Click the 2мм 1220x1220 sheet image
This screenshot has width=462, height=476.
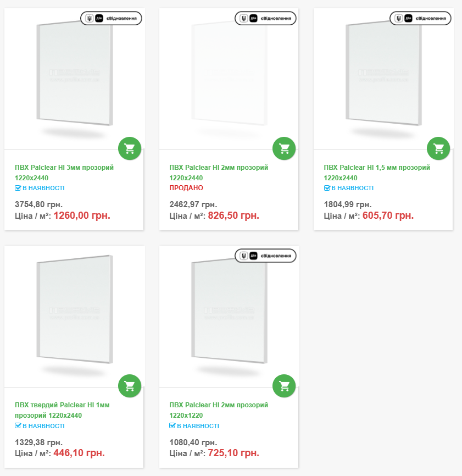pyautogui.click(x=229, y=313)
